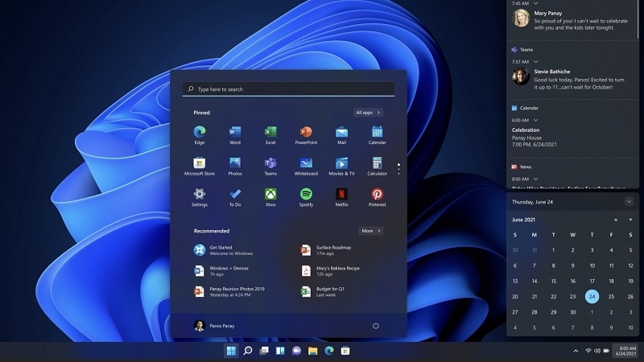Click More in Recommended section
The width and height of the screenshot is (644, 362).
click(371, 231)
